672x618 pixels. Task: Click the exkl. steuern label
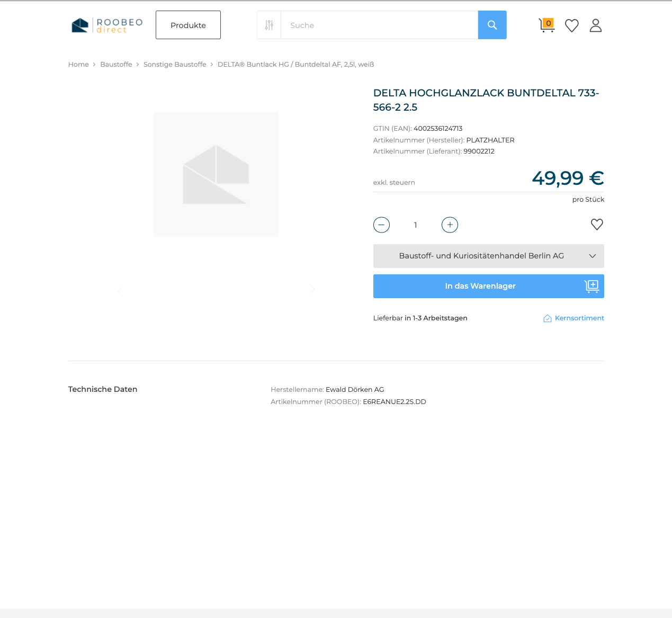point(394,183)
